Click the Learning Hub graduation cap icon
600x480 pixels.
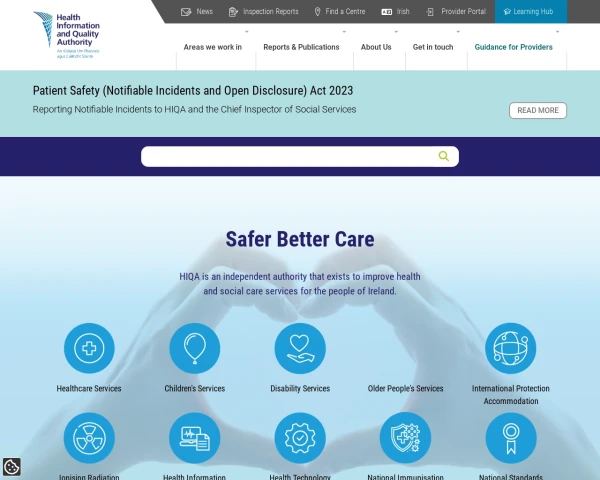tap(507, 11)
